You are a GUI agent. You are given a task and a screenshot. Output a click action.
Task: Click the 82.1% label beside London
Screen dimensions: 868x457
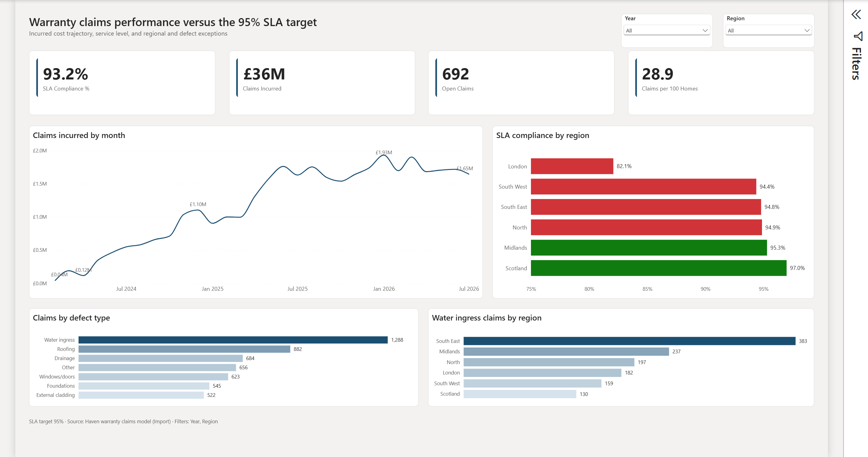tap(624, 166)
